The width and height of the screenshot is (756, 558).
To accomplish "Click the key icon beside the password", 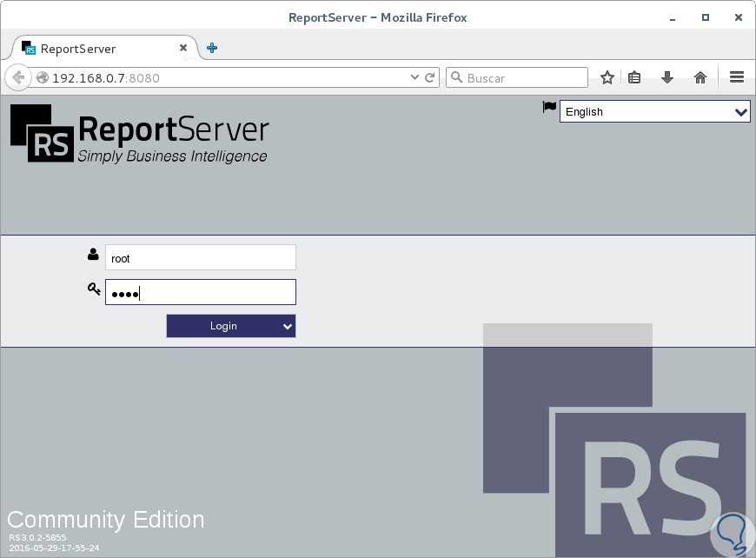I will pos(94,289).
